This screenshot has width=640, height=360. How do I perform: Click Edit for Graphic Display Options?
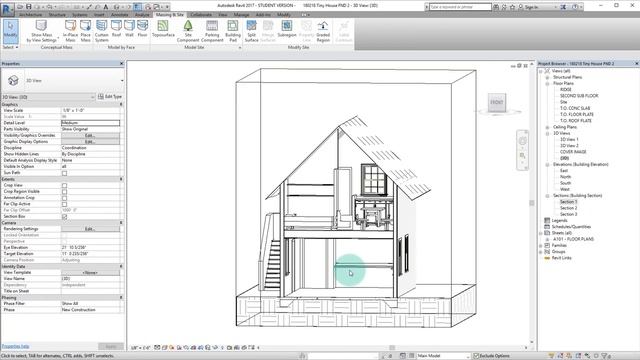tap(90, 142)
